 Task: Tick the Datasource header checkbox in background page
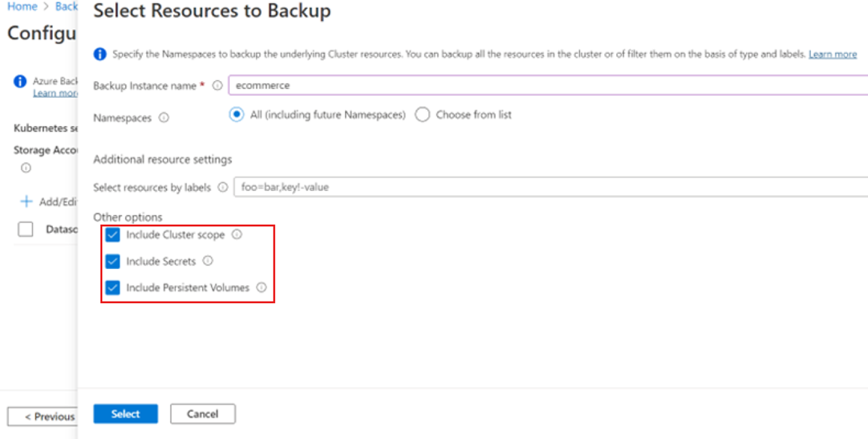26,229
